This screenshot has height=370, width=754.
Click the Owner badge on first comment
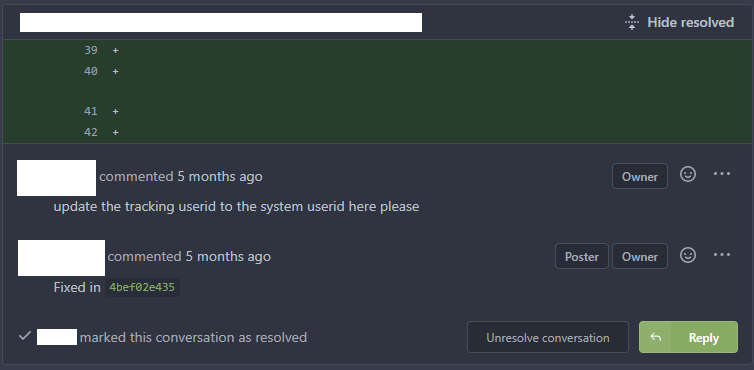click(x=640, y=176)
